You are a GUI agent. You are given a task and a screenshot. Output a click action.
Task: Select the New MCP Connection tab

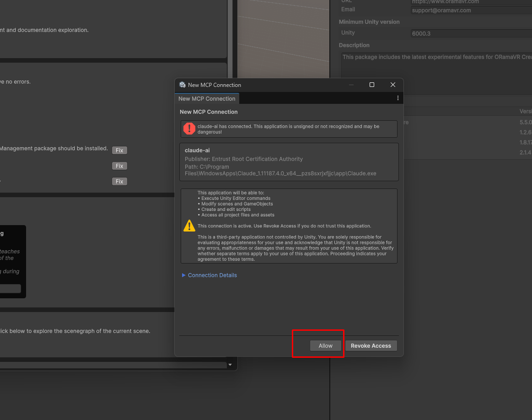pyautogui.click(x=207, y=99)
